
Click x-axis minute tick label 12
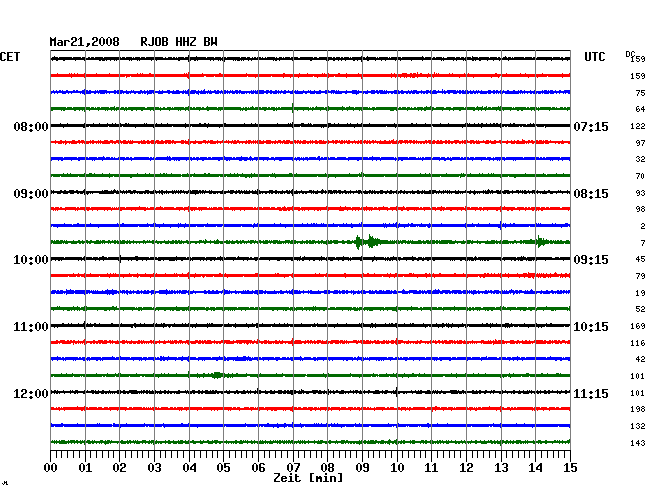[x=466, y=468]
